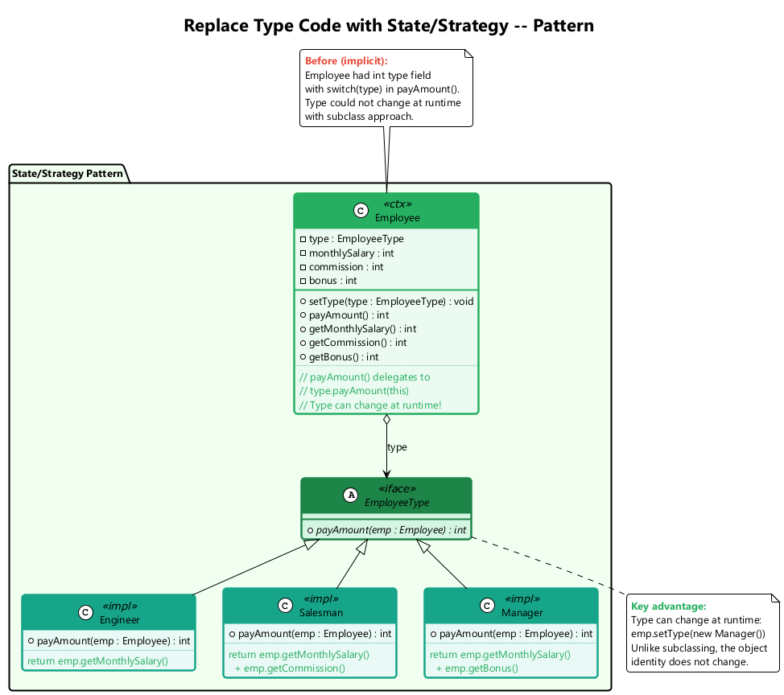Click the EmployeeType payAmount abstract method
784x695 pixels.
[x=387, y=529]
